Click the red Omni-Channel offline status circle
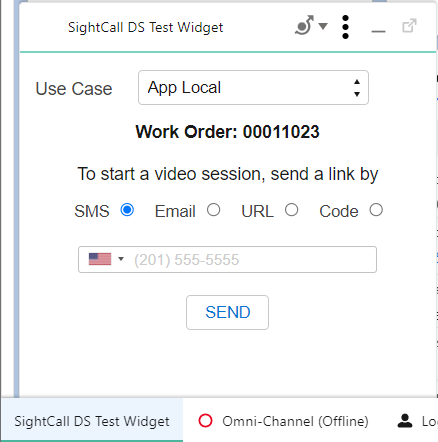The height and width of the screenshot is (442, 438). 205,420
